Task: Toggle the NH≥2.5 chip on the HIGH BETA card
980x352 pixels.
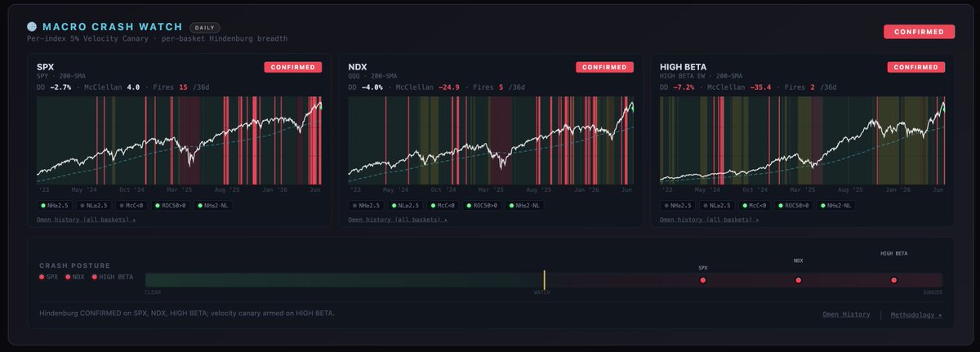Action: pos(679,206)
